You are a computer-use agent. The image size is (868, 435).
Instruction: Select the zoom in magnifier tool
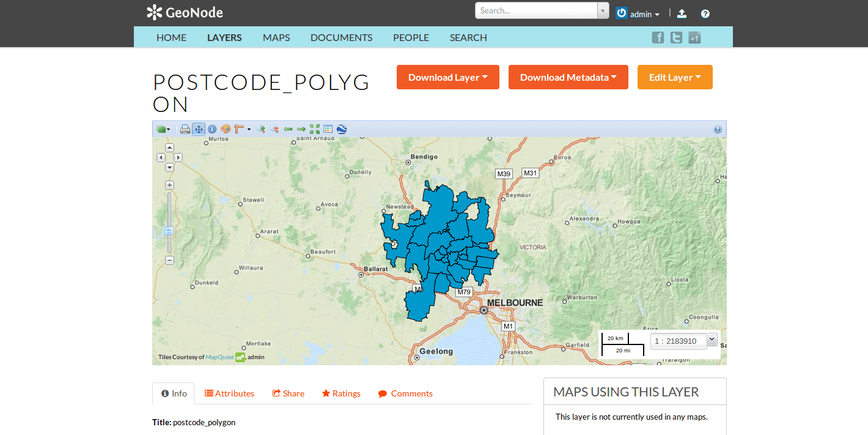262,129
